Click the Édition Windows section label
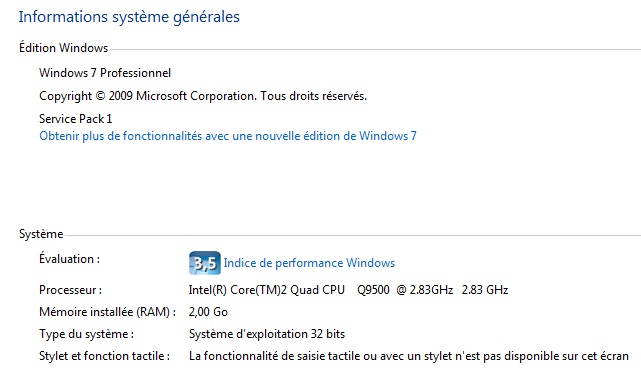 pyautogui.click(x=63, y=48)
